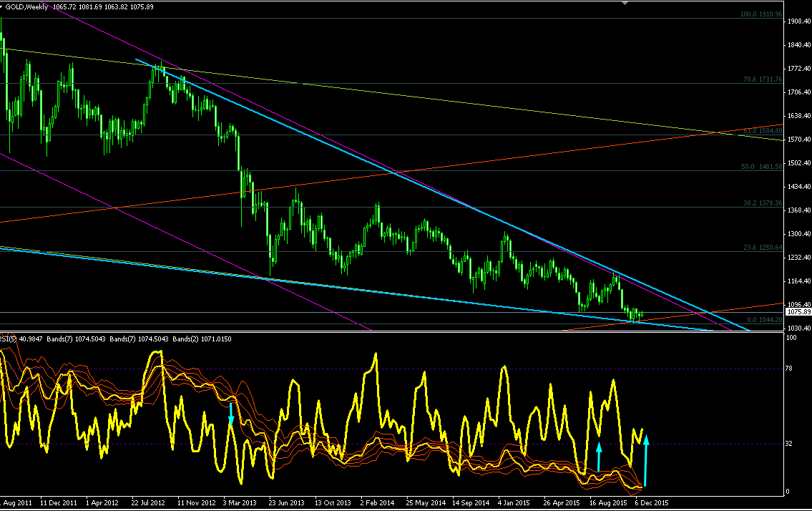Viewport: 812px width, 511px height.
Task: Click the 100 level on RSI scale
Action: 791,338
